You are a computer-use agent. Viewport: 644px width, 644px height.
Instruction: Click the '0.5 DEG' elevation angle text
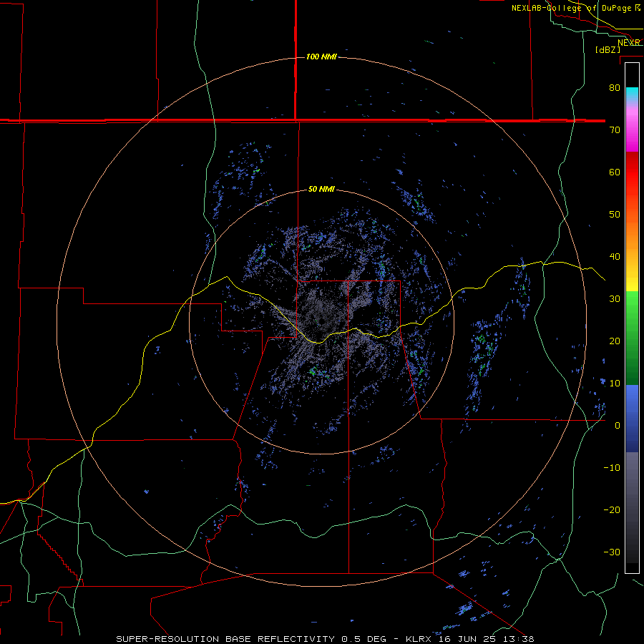click(x=364, y=639)
